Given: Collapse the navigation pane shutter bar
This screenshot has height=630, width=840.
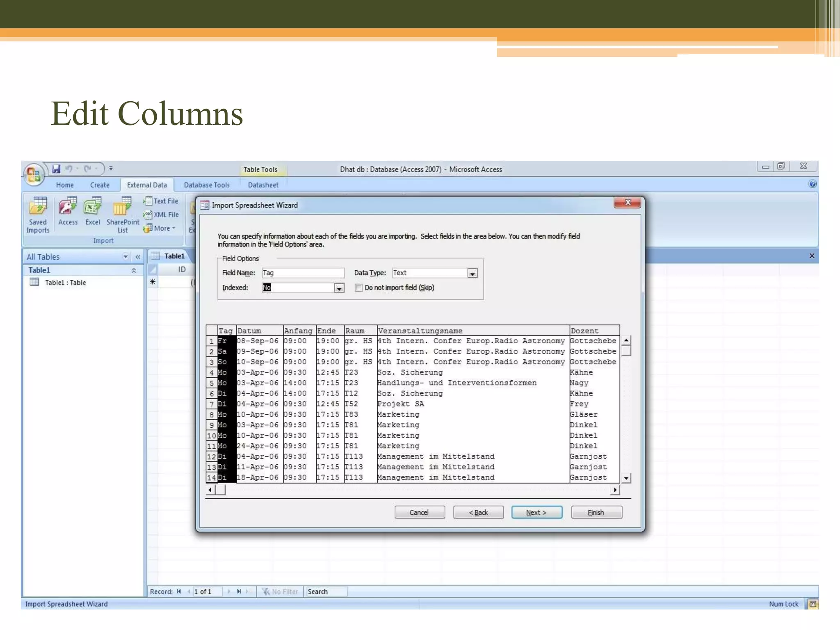Looking at the screenshot, I should tap(138, 257).
